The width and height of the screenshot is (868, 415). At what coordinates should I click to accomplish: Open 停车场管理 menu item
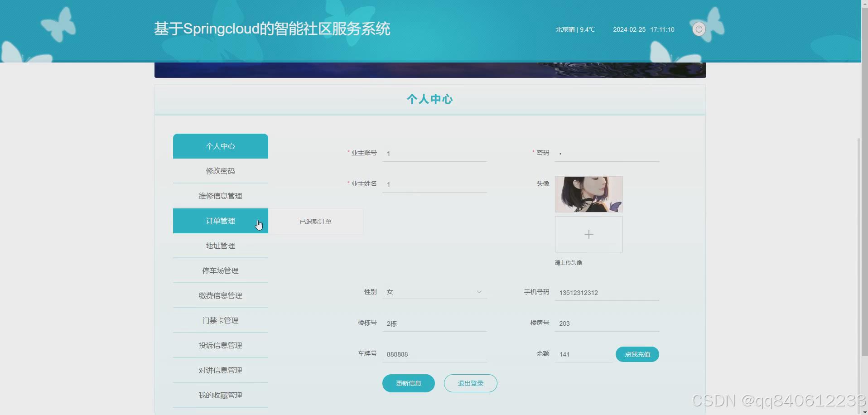tap(220, 270)
